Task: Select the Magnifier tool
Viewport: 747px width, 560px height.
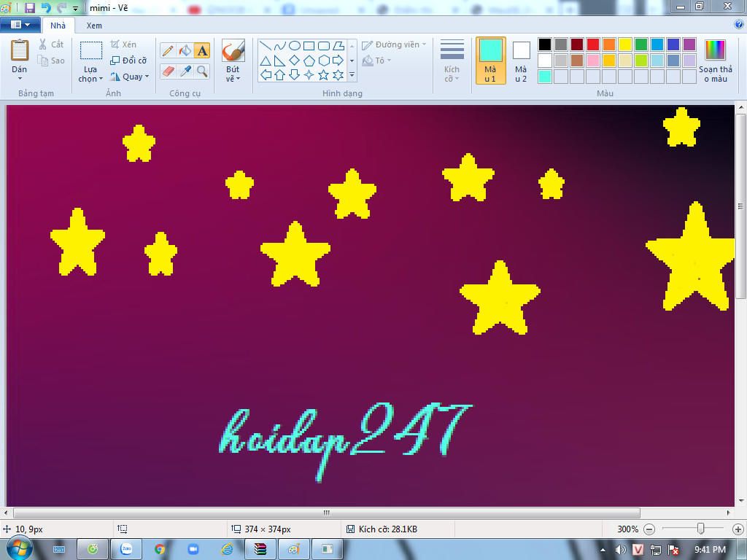Action: click(x=202, y=71)
